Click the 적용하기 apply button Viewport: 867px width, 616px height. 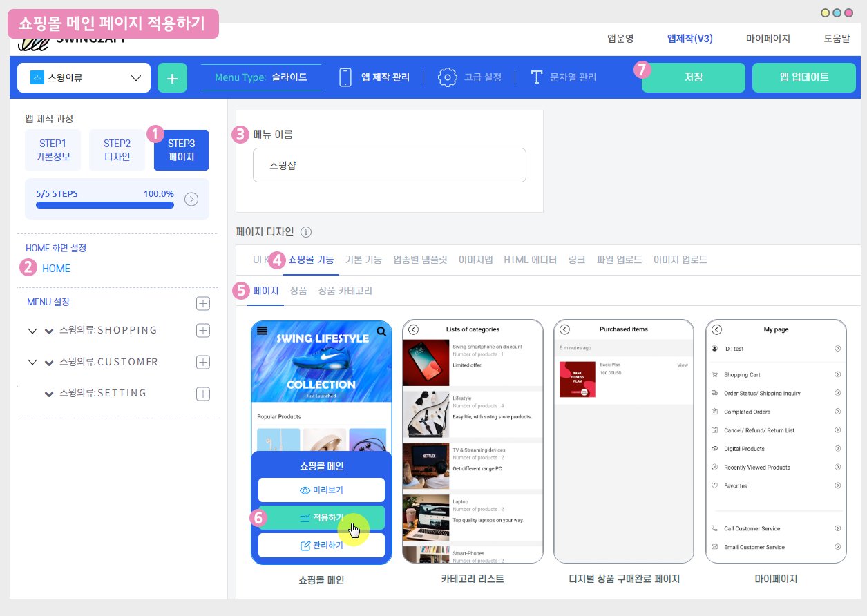[321, 517]
